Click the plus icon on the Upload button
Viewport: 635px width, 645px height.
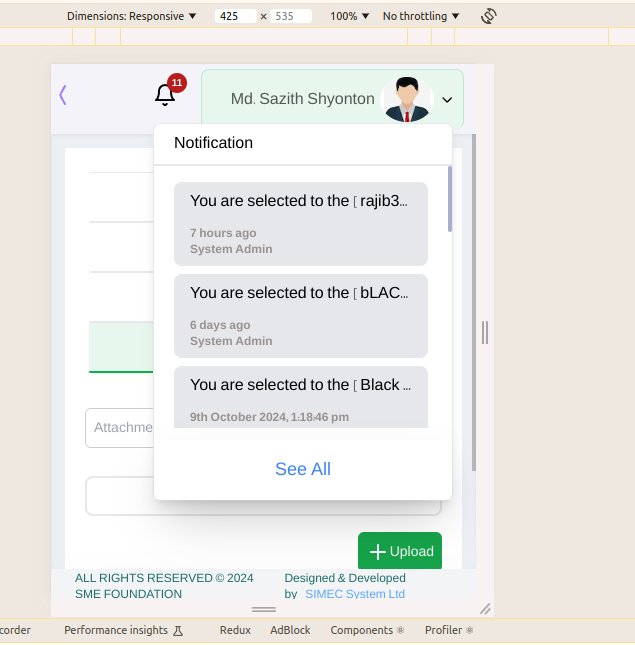(x=378, y=552)
